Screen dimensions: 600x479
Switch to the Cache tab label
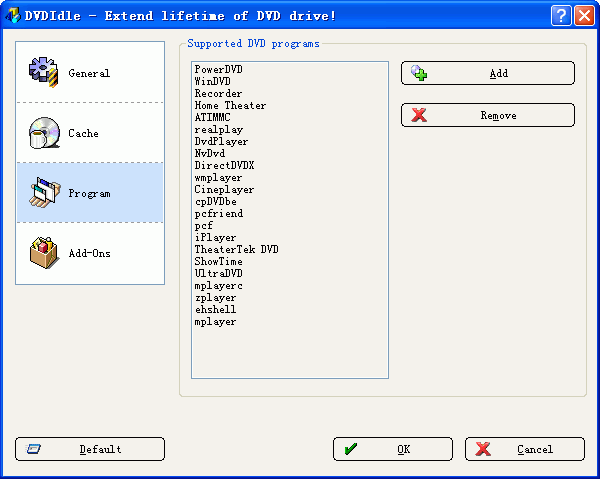point(83,133)
